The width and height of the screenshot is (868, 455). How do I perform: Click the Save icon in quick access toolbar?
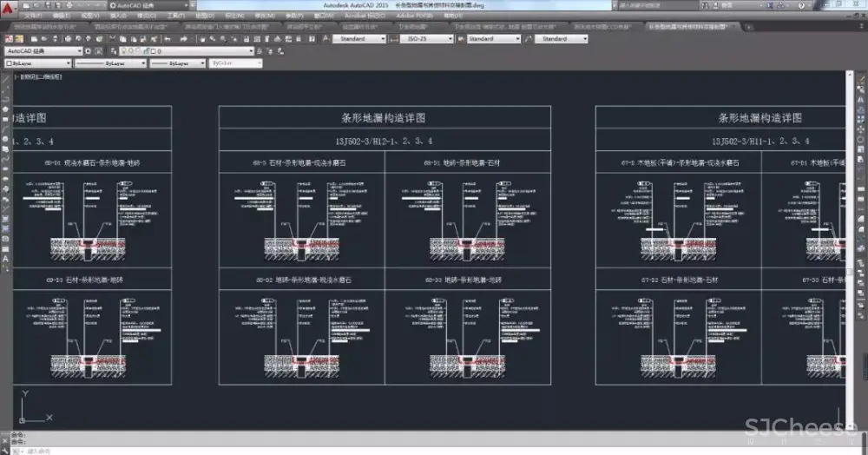48,5
